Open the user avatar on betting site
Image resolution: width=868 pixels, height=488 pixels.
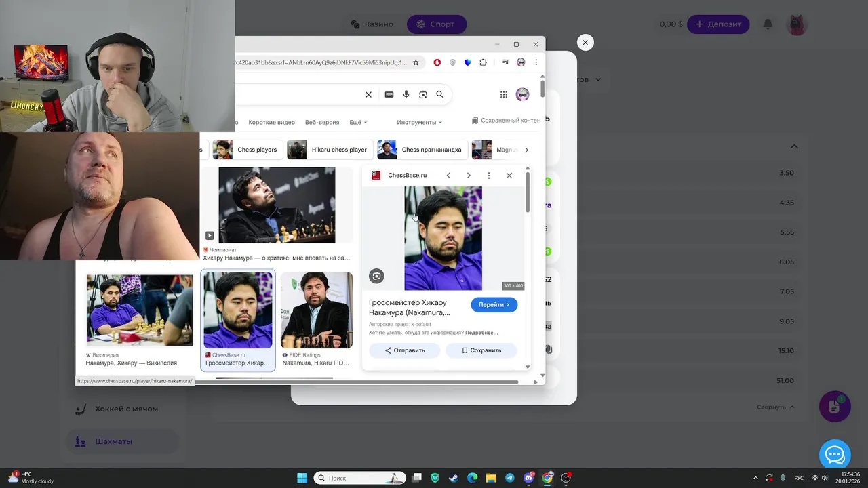coord(797,24)
